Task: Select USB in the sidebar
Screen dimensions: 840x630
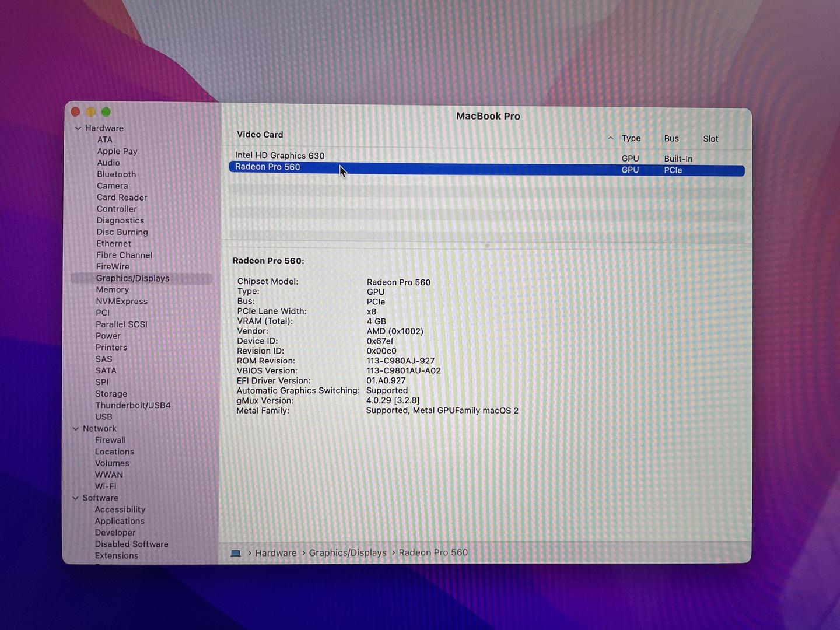Action: coord(104,417)
